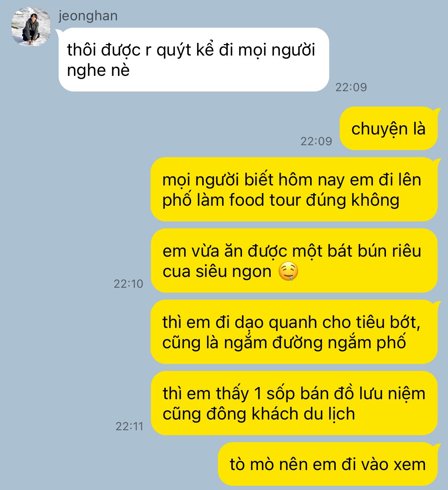
Task: Click the 22:09 timestamp beside jeonghan's message
Action: (351, 87)
